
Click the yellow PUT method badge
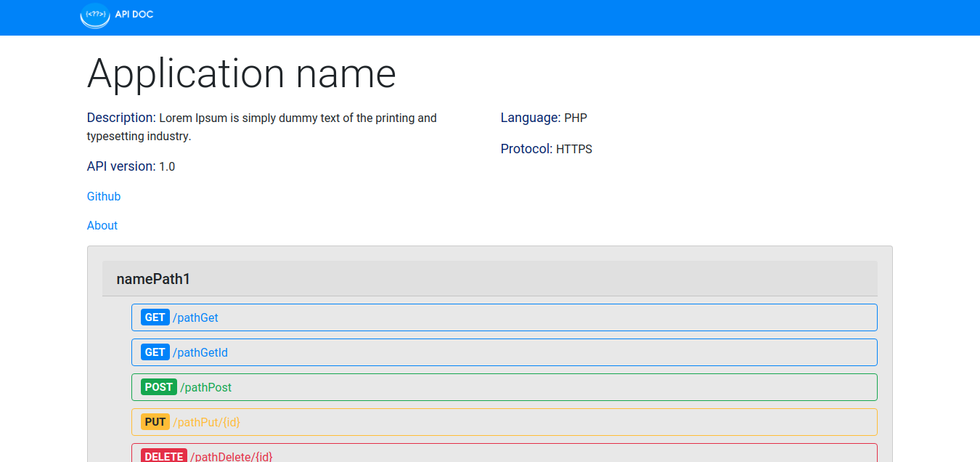point(155,422)
